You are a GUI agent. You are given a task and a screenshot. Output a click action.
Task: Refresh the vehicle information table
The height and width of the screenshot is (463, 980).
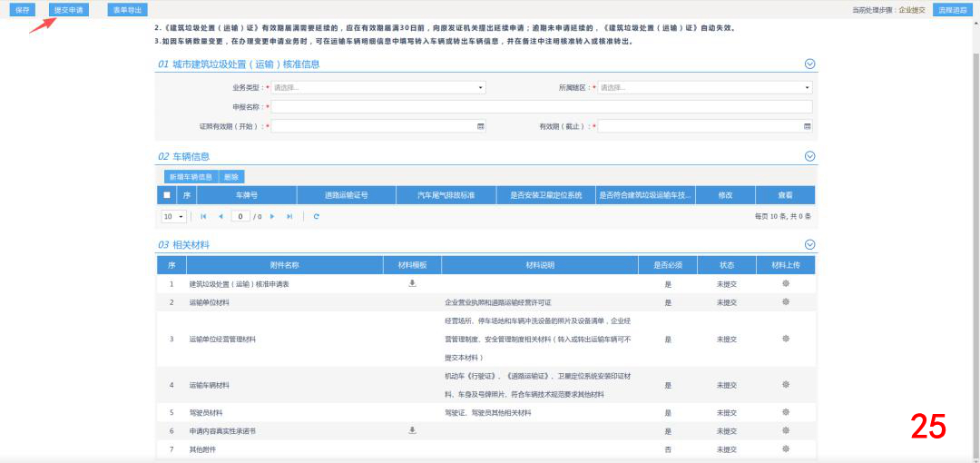pos(317,216)
